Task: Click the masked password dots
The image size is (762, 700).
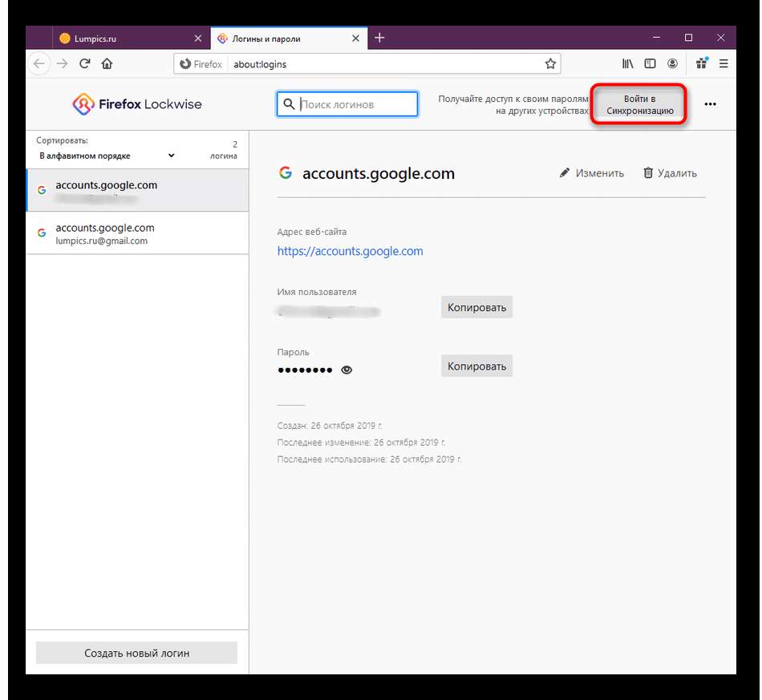Action: pos(305,370)
